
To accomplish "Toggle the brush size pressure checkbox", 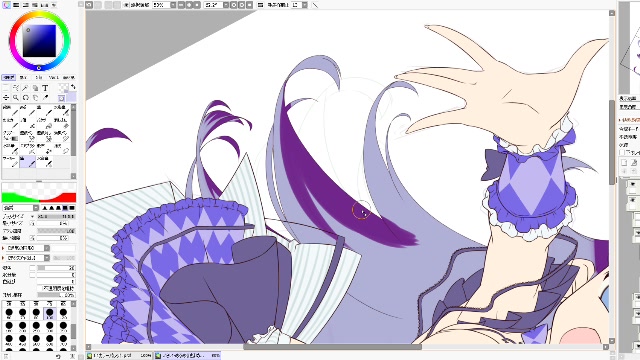I will coord(33,224).
